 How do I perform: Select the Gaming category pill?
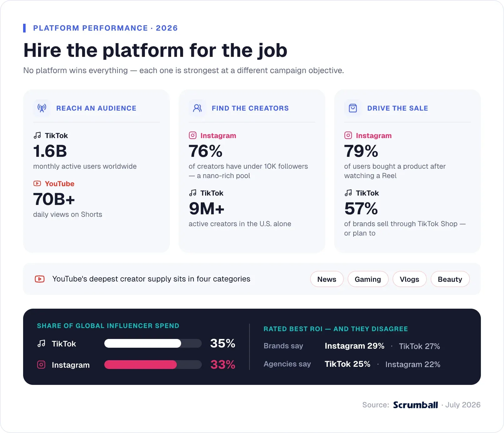tap(368, 279)
